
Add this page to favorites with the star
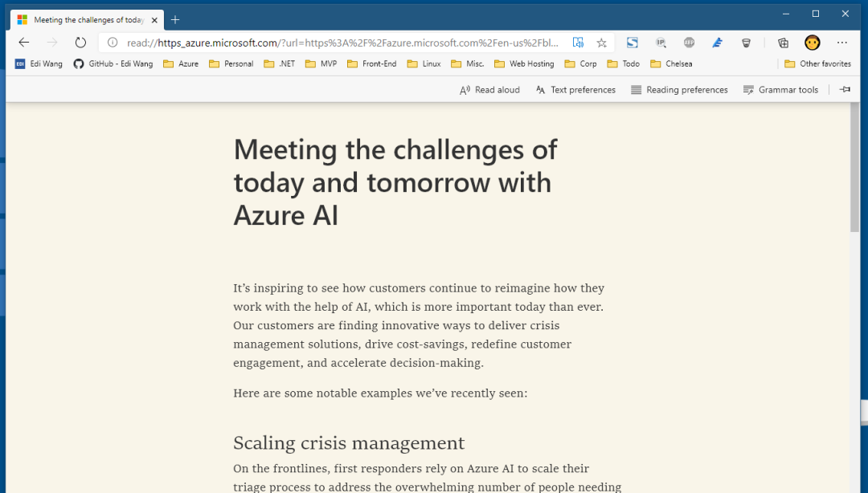(602, 43)
